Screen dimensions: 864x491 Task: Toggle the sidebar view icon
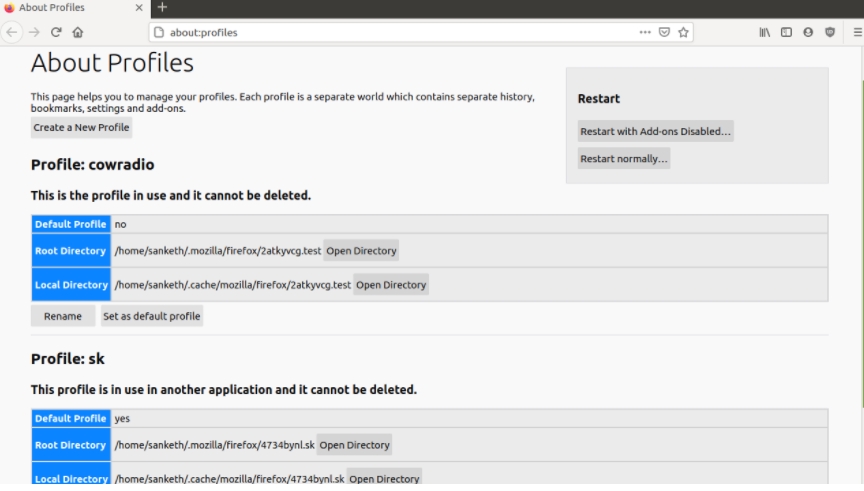click(x=787, y=32)
